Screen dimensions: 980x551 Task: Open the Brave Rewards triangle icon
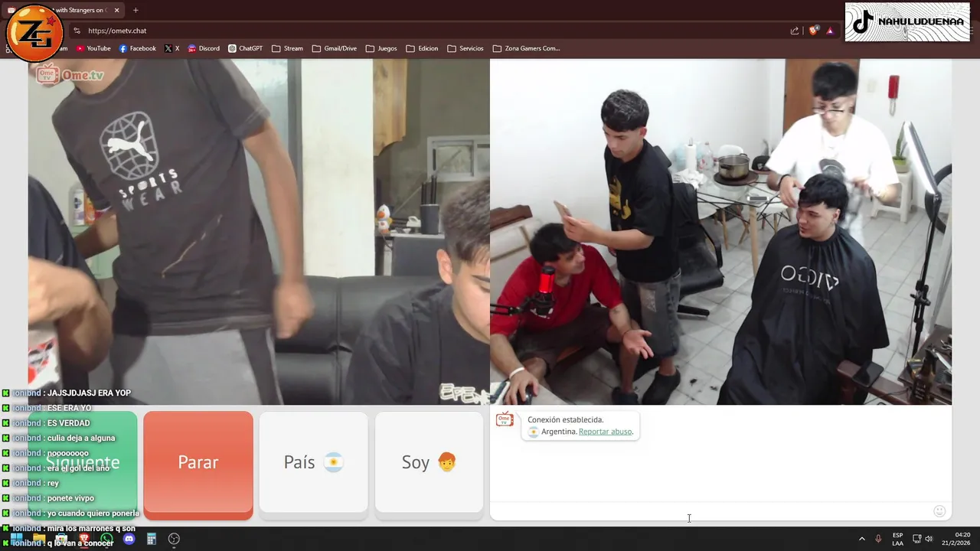point(830,31)
